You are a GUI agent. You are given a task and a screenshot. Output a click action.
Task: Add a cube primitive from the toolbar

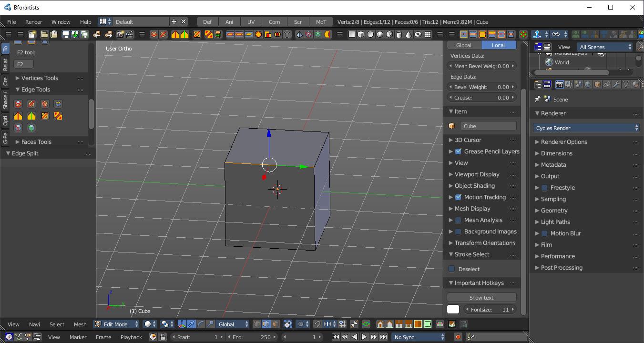click(361, 34)
